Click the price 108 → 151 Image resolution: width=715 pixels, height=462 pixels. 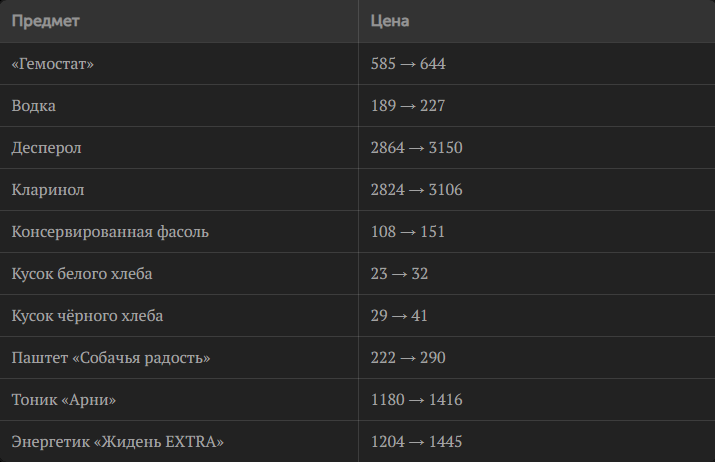pyautogui.click(x=408, y=232)
